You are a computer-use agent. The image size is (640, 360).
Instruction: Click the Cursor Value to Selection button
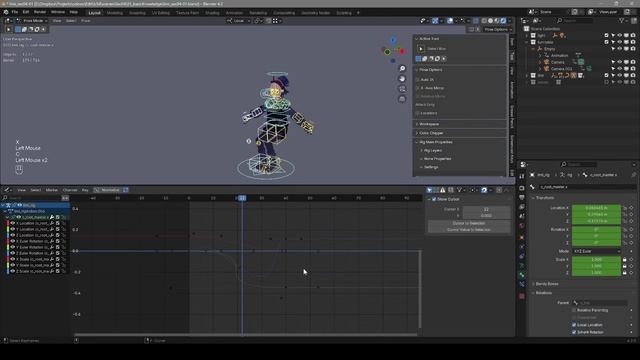[x=469, y=230]
